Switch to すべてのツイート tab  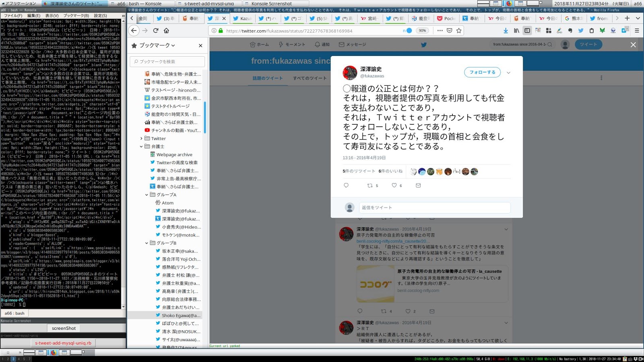click(310, 78)
